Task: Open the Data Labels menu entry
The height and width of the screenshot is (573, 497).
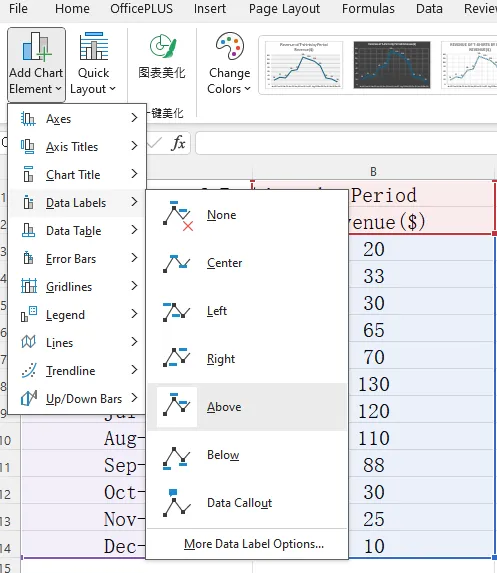Action: 77,203
